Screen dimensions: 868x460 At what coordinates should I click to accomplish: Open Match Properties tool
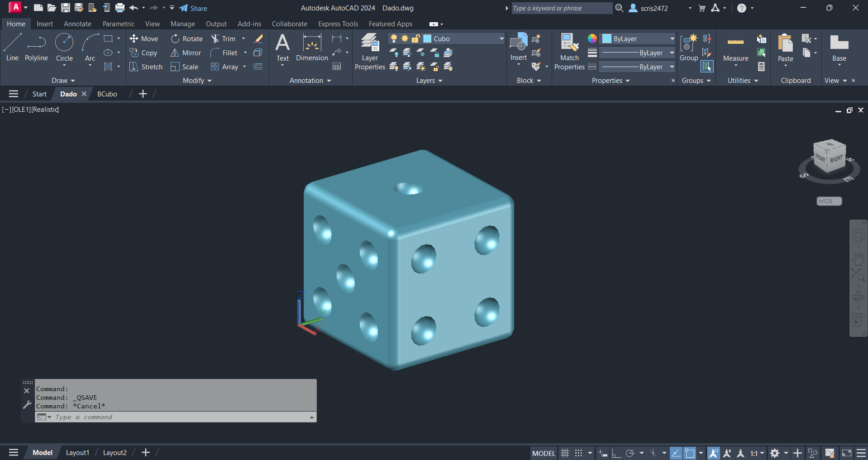pos(569,52)
